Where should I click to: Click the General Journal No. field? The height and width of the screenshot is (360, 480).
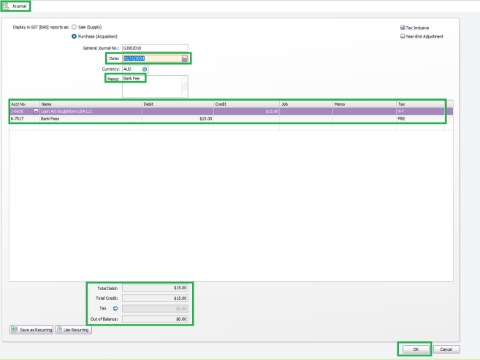[x=155, y=48]
